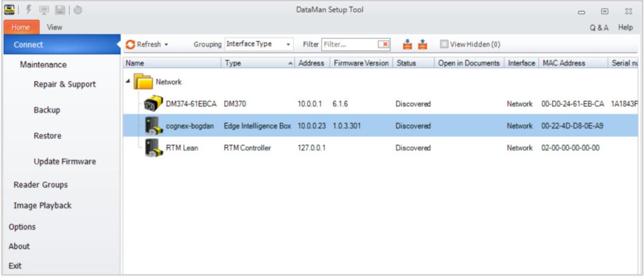This screenshot has height=278, width=644.
Task: Open the Q & A menu
Action: [x=599, y=28]
